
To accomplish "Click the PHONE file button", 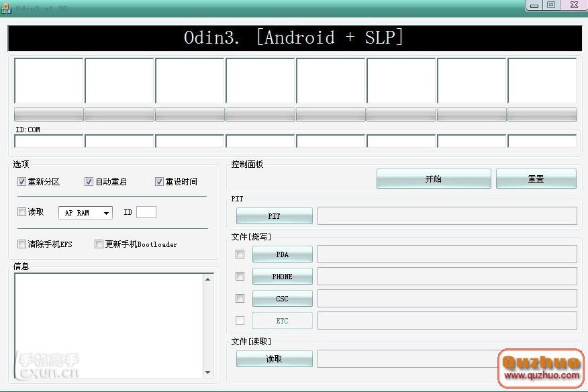I will click(282, 277).
